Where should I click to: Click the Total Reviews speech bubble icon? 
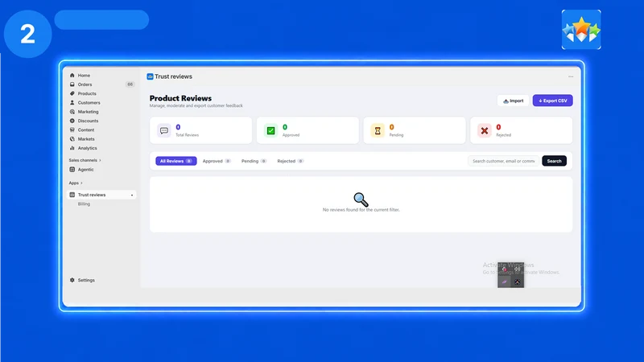(164, 130)
